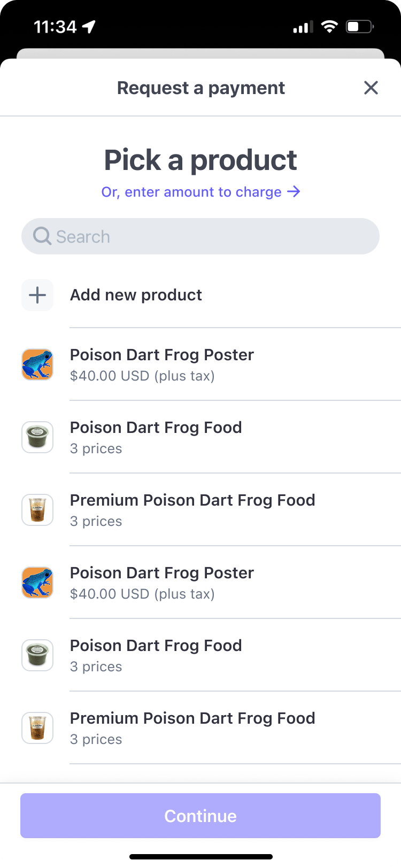Open 'Or, enter amount to charge' link
Screen dimensions: 401x868
click(191, 192)
